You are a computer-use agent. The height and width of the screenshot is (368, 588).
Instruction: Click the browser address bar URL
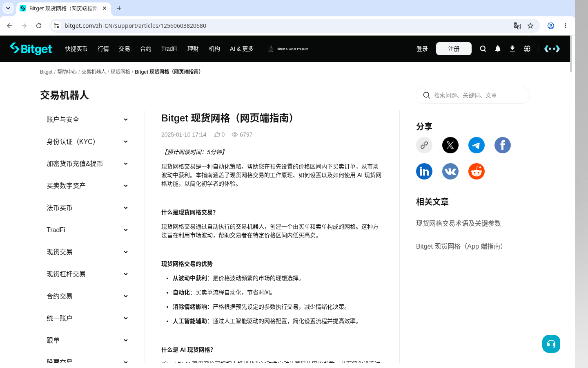tap(135, 26)
